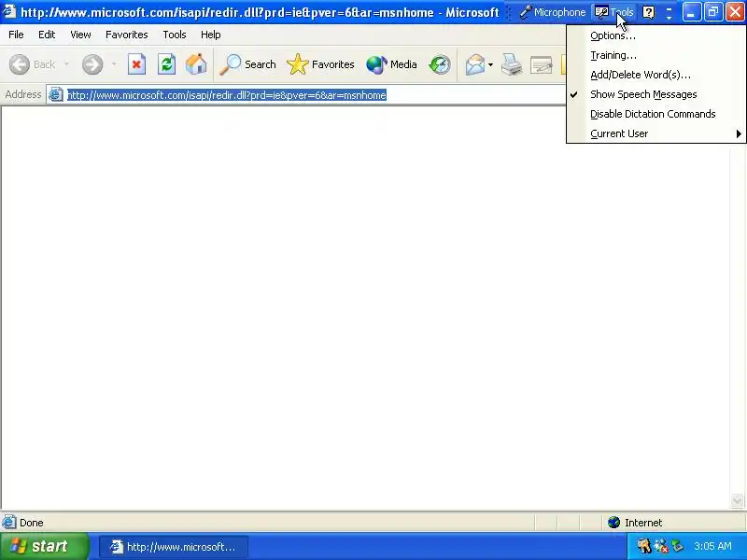747x560 pixels.
Task: Click the Language bar Tools button
Action: [x=614, y=12]
